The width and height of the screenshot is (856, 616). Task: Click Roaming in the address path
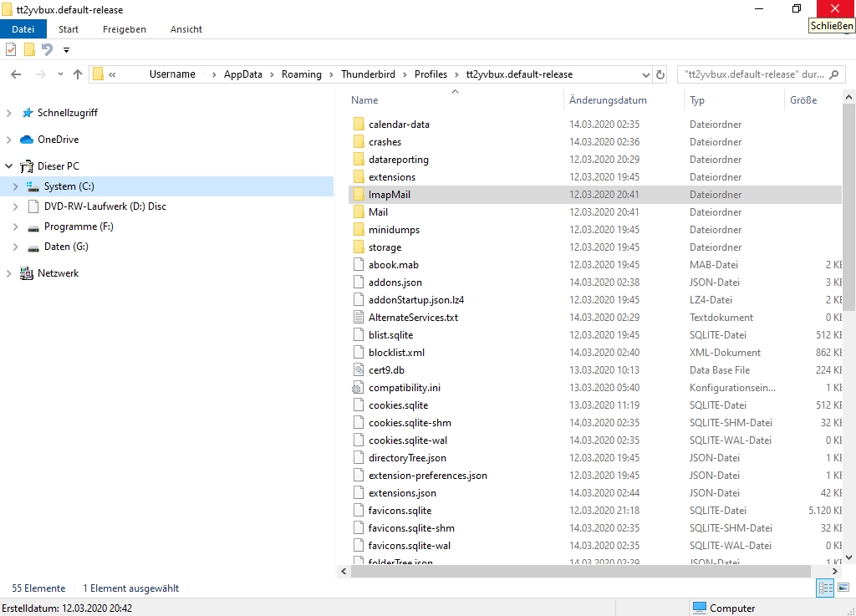(301, 74)
